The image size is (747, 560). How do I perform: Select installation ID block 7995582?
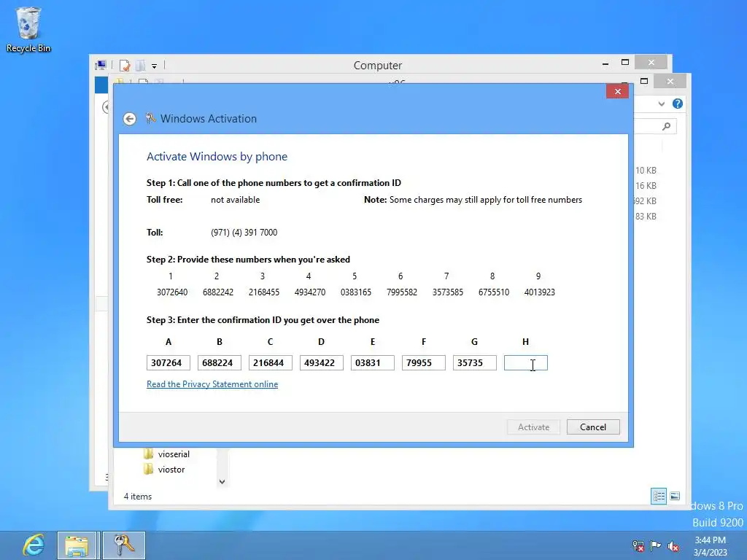402,292
